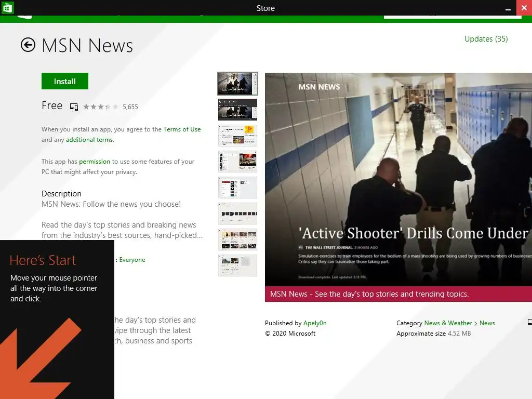Select the fourth screenshot thumbnail
This screenshot has height=399, width=532.
click(237, 162)
